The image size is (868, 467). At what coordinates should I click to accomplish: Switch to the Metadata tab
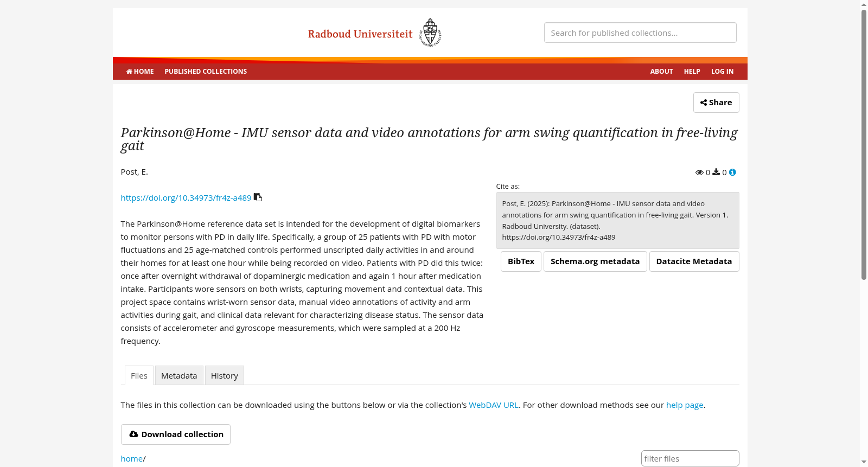click(179, 375)
